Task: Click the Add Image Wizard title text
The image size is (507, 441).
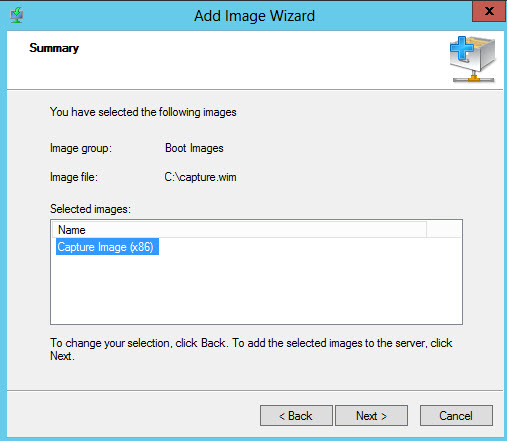Action: (x=254, y=16)
